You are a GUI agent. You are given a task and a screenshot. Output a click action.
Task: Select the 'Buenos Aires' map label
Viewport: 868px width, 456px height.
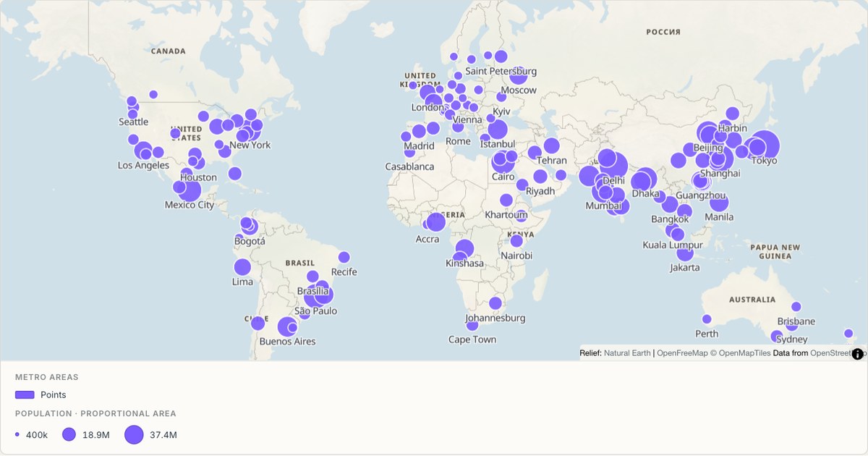pyautogui.click(x=287, y=341)
